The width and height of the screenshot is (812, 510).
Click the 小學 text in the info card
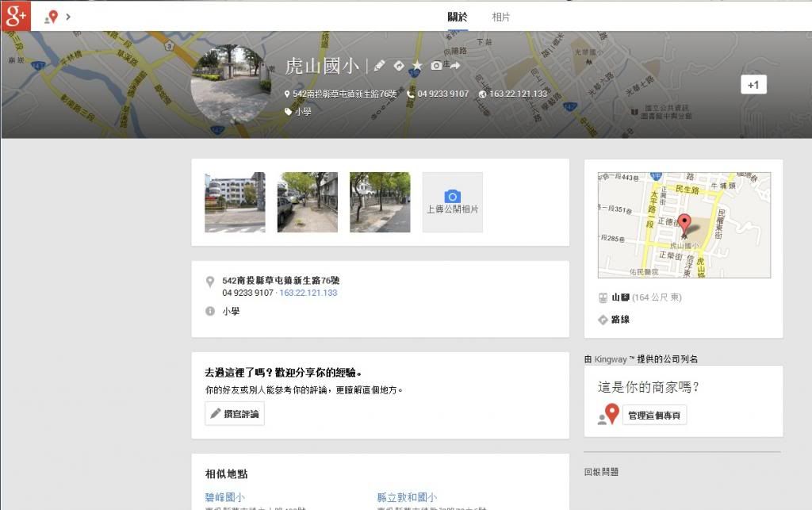[x=231, y=311]
